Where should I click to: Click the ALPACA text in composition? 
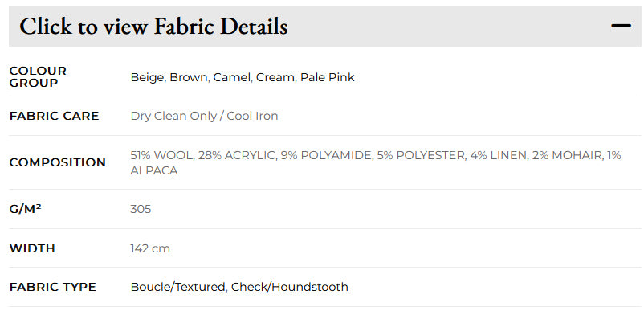click(154, 170)
